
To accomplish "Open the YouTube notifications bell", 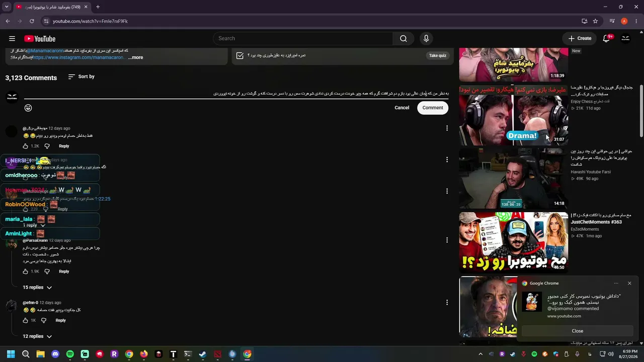I will click(x=606, y=39).
